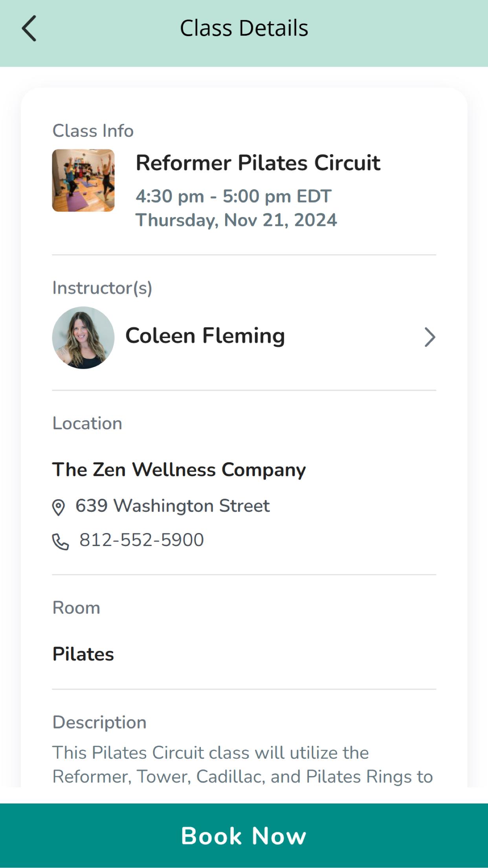Viewport: 488px width, 868px height.
Task: Tap the map pin location icon
Action: pos(59,507)
